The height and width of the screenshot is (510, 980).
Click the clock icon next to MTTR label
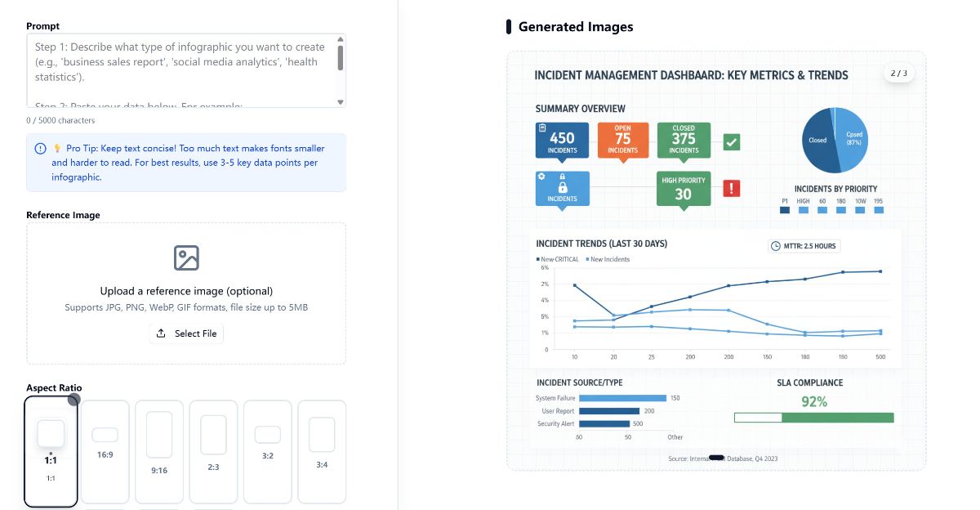coord(775,246)
